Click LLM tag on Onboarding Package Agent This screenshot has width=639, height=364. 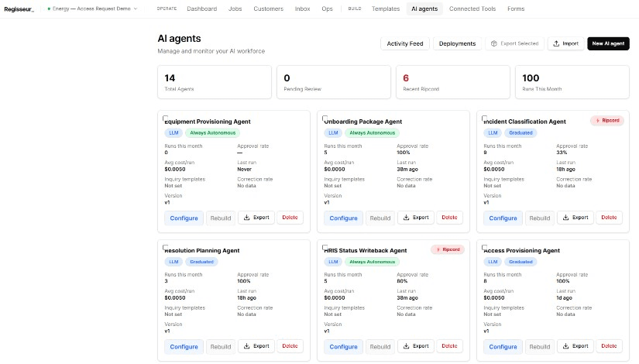(x=333, y=133)
